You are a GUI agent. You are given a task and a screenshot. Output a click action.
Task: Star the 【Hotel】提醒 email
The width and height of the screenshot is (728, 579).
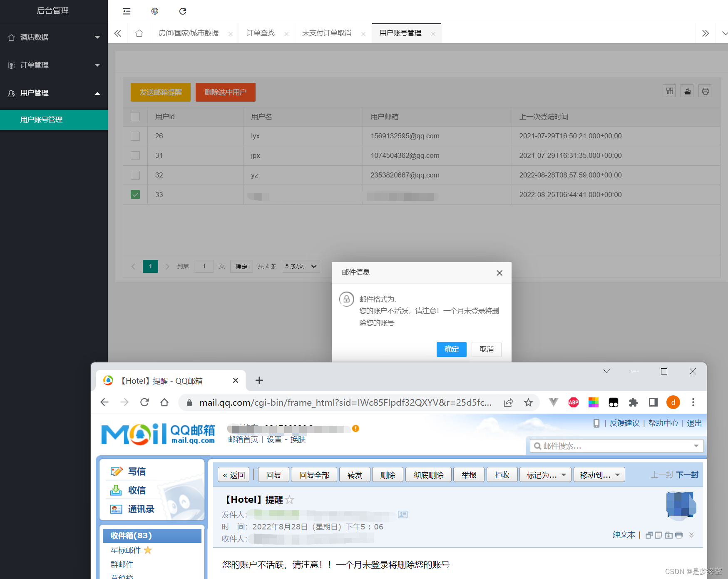click(290, 499)
